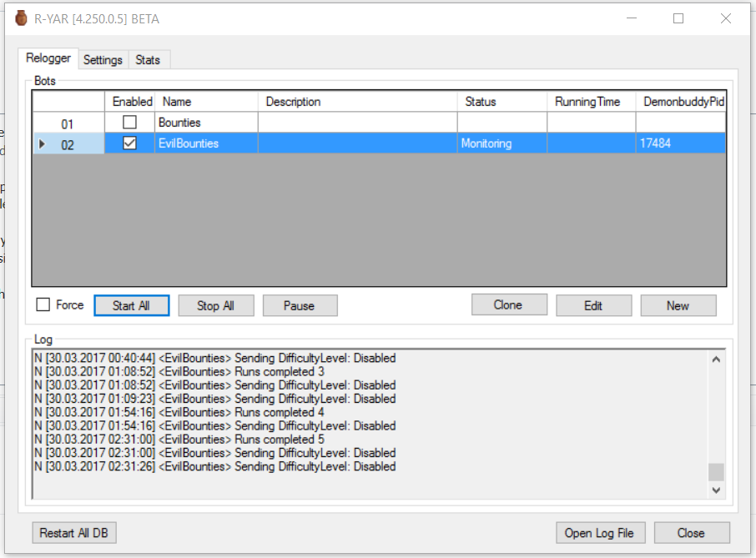This screenshot has width=756, height=558.
Task: Create a New bot
Action: click(x=678, y=305)
